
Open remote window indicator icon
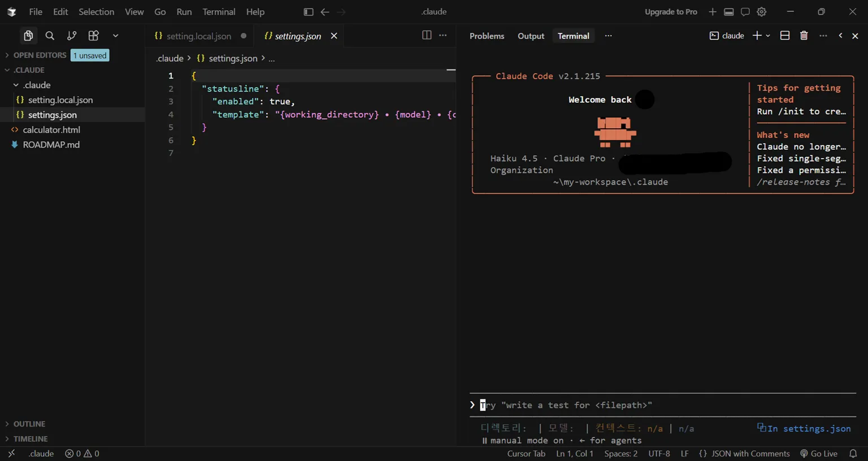click(11, 454)
